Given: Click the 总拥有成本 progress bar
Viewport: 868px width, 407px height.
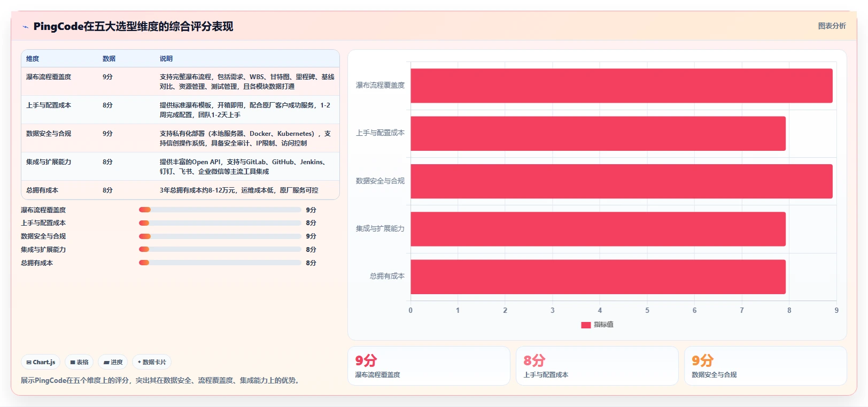Looking at the screenshot, I should tap(220, 263).
